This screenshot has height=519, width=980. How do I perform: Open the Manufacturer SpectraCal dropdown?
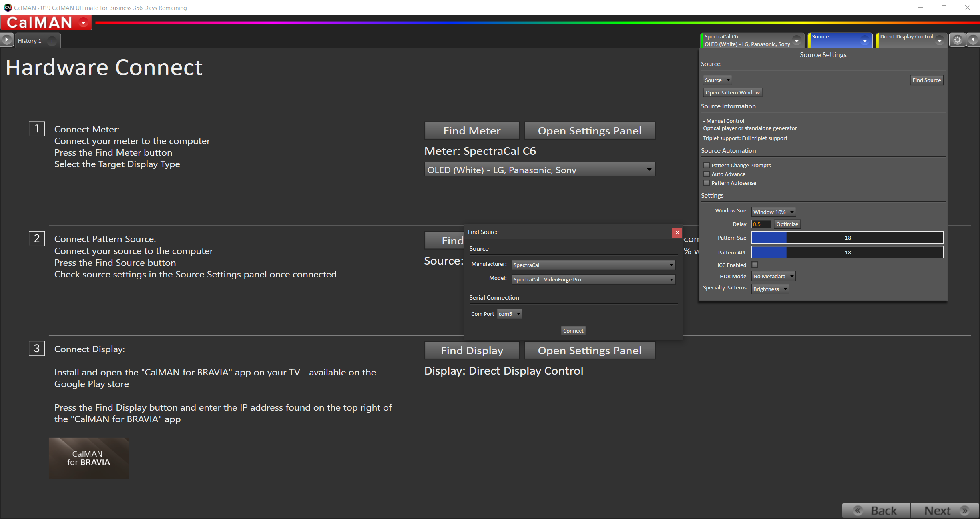point(593,265)
